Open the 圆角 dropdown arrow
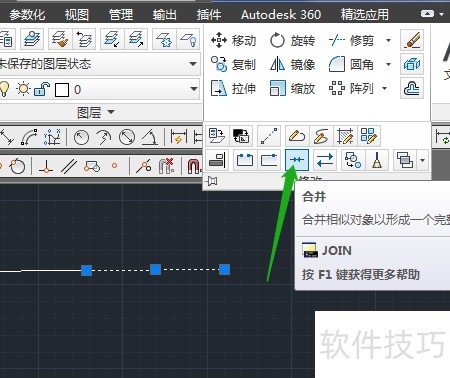This screenshot has width=450, height=378. 388,64
